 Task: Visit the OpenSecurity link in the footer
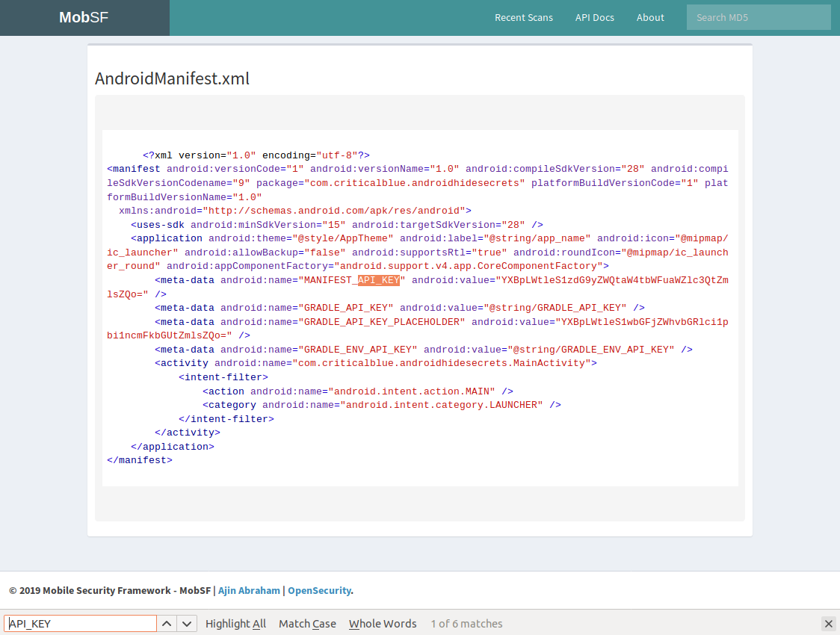coord(319,590)
